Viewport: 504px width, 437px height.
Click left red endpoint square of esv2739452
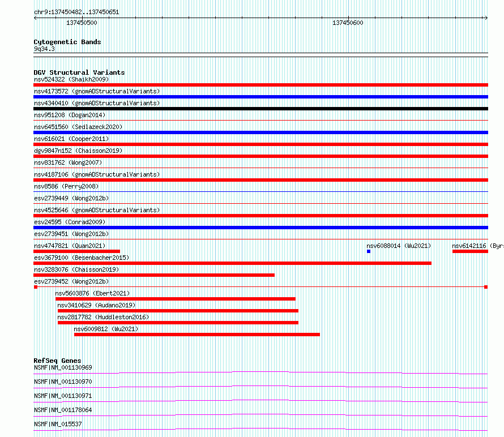click(x=36, y=287)
